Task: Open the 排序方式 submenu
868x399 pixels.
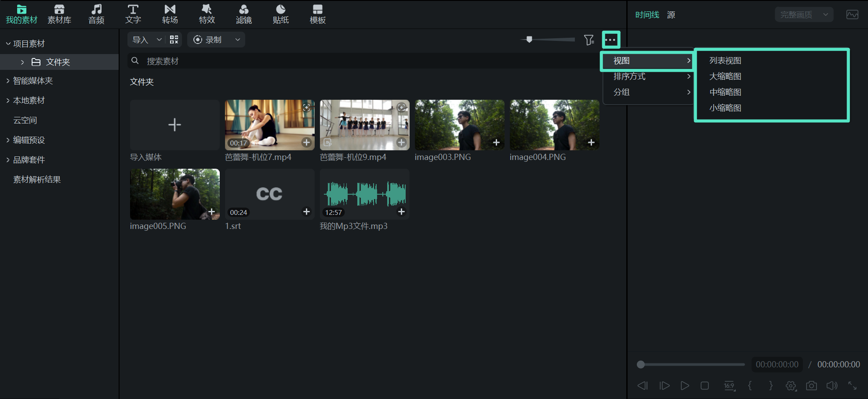Action: pyautogui.click(x=648, y=76)
